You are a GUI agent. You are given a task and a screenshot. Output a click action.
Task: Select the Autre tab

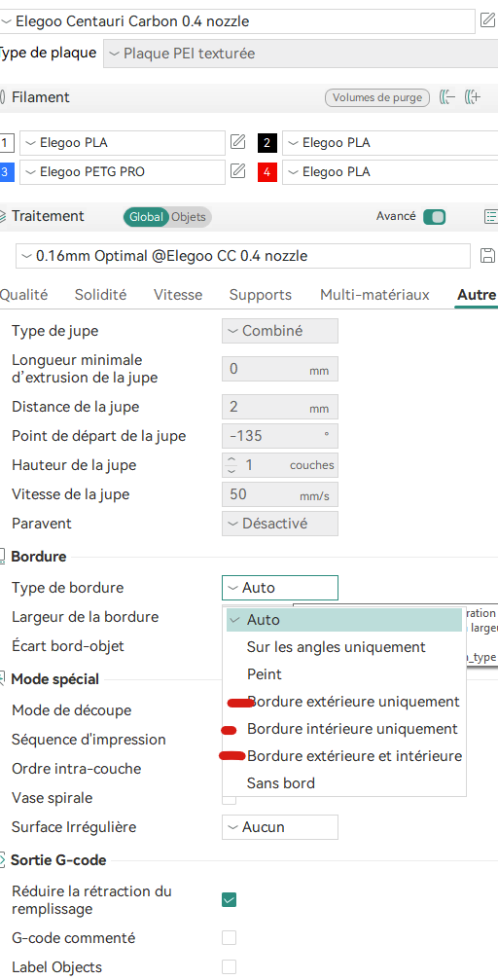coord(477,295)
